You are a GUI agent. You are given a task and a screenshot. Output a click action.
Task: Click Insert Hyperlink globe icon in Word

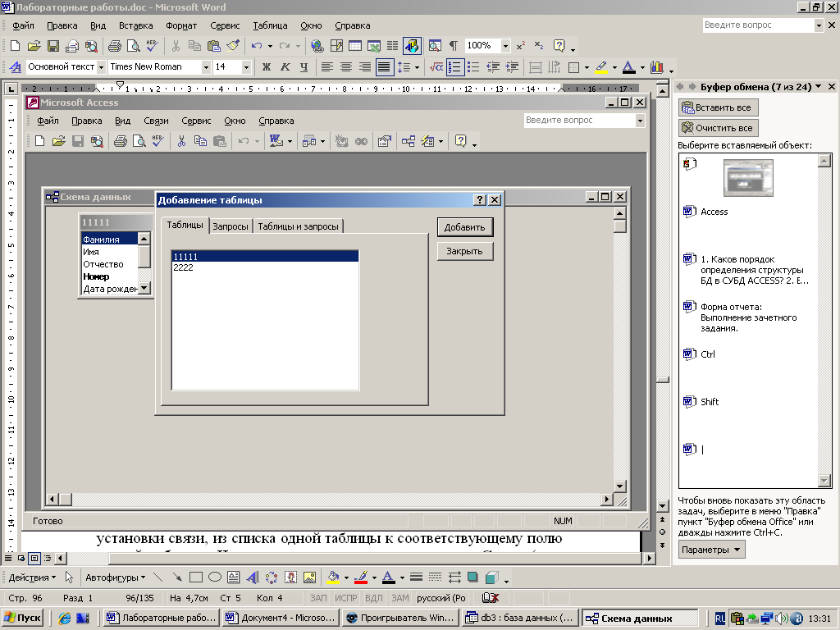pos(317,46)
